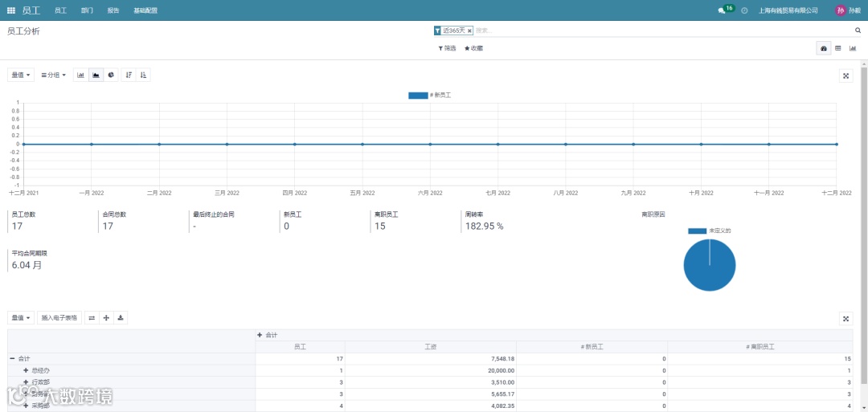The image size is (868, 412).
Task: Expand the pivot table to full screen
Action: [845, 319]
